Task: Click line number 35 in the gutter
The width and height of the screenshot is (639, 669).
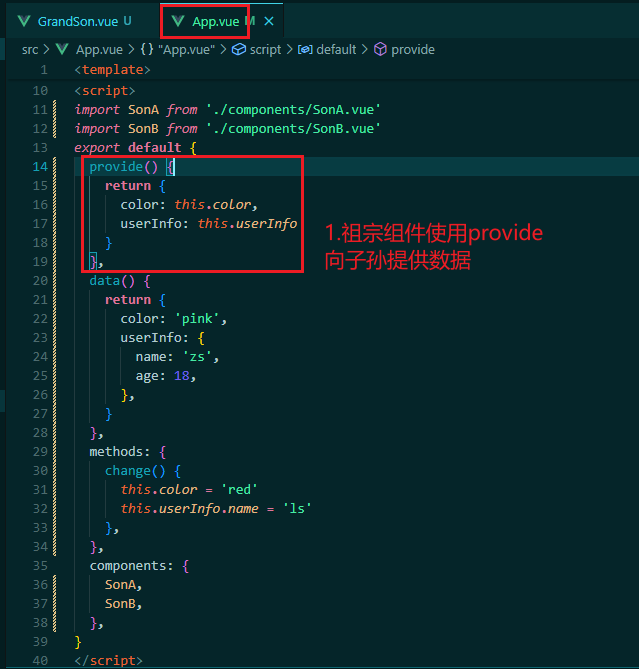Action: click(x=40, y=566)
